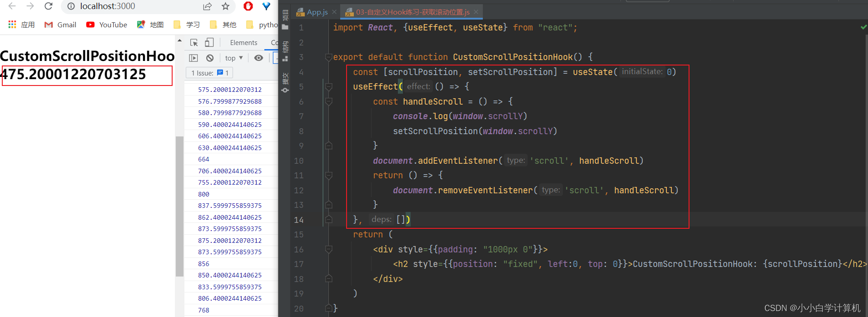Go forward in browser history
868x317 pixels.
30,6
